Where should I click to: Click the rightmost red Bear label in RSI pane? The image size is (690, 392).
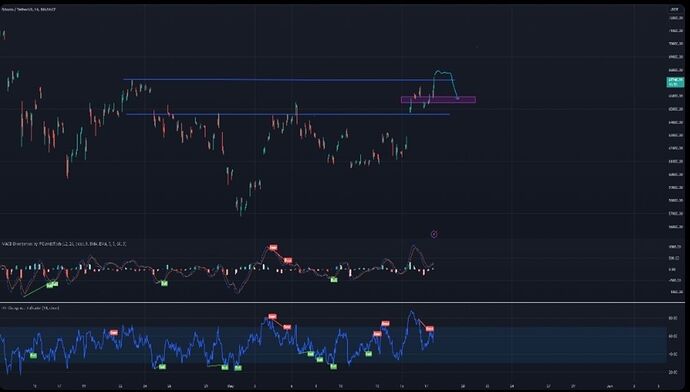[x=430, y=329]
